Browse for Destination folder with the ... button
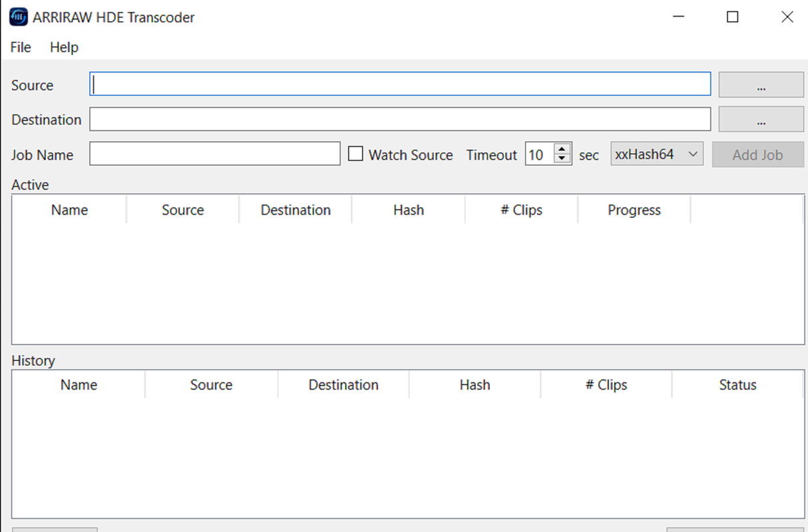808x532 pixels. pyautogui.click(x=761, y=120)
